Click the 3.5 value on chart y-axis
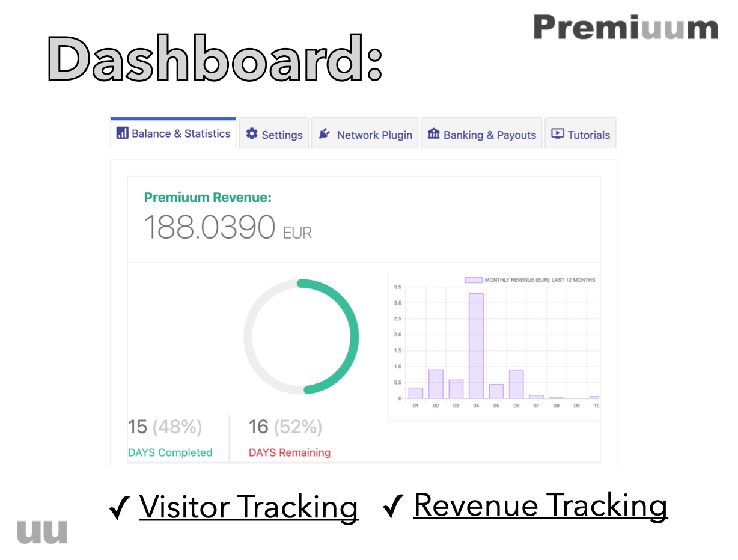 [x=397, y=287]
